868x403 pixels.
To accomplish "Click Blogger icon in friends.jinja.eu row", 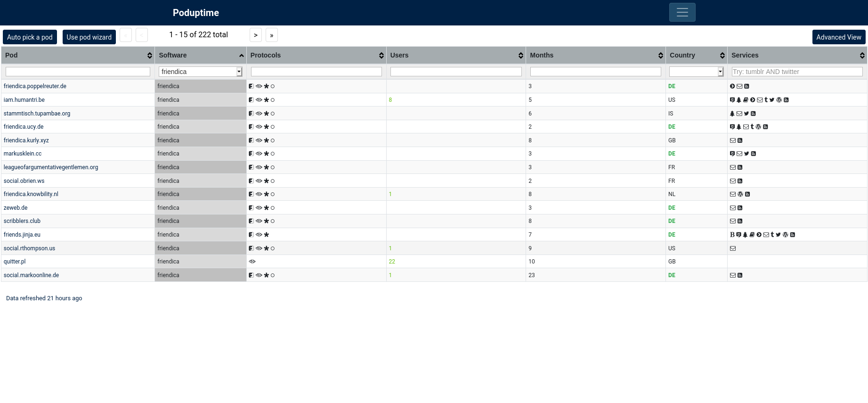I will click(732, 235).
